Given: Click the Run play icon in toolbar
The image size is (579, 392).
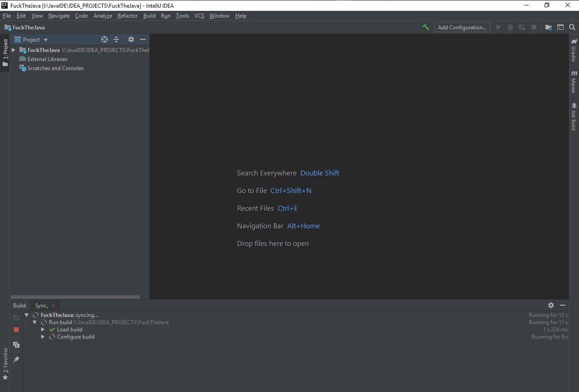Looking at the screenshot, I should 498,27.
